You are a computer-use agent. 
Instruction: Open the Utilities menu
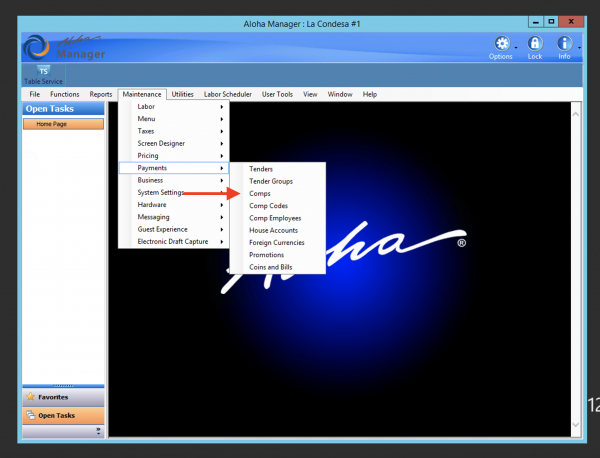point(182,94)
